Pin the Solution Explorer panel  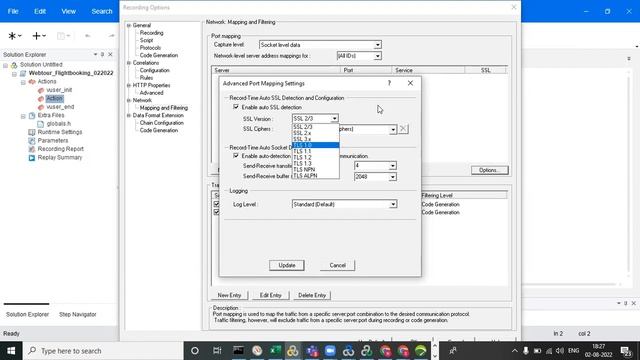point(102,54)
